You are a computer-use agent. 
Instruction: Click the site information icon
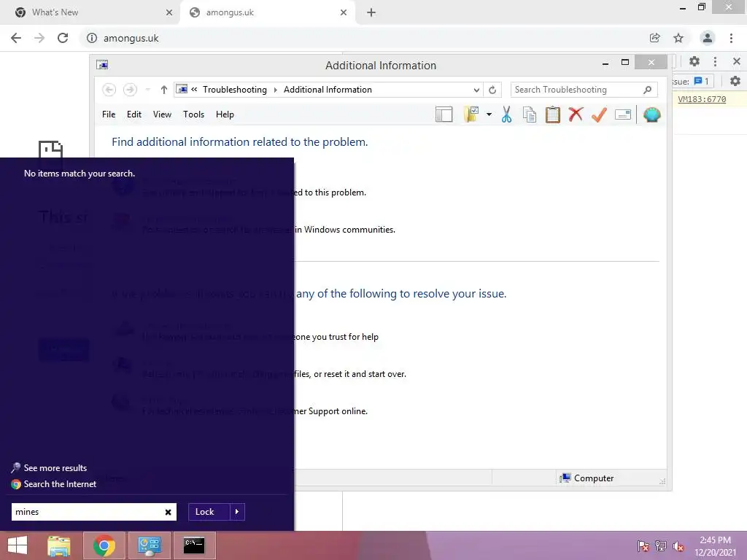(92, 38)
